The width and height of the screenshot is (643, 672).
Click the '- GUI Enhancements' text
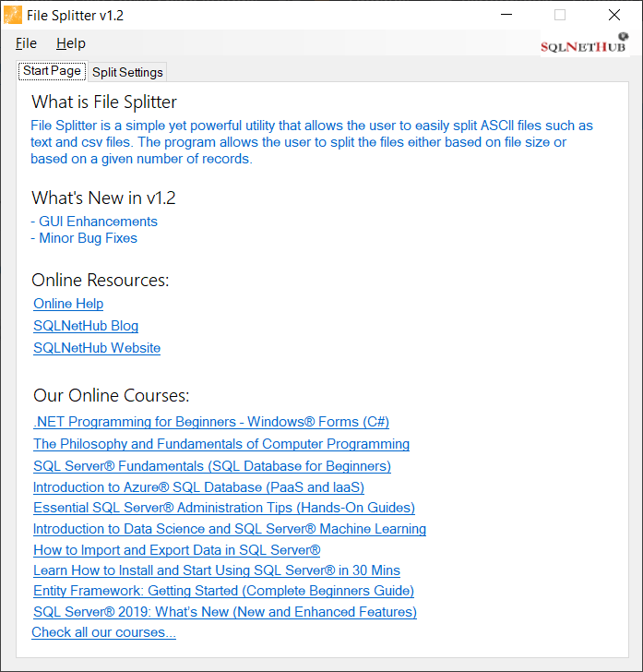[x=94, y=222]
